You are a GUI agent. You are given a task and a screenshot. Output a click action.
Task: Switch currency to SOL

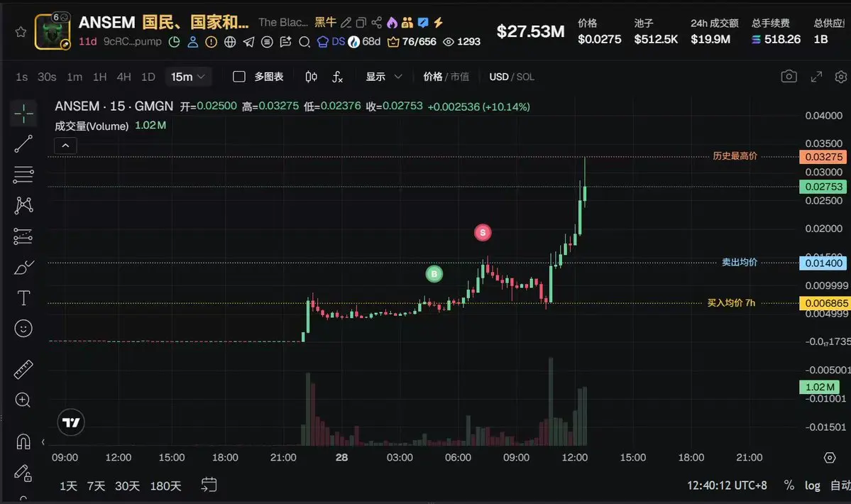click(x=525, y=77)
